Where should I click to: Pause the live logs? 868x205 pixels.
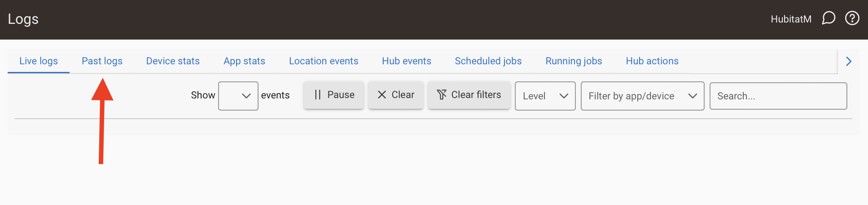pos(333,95)
